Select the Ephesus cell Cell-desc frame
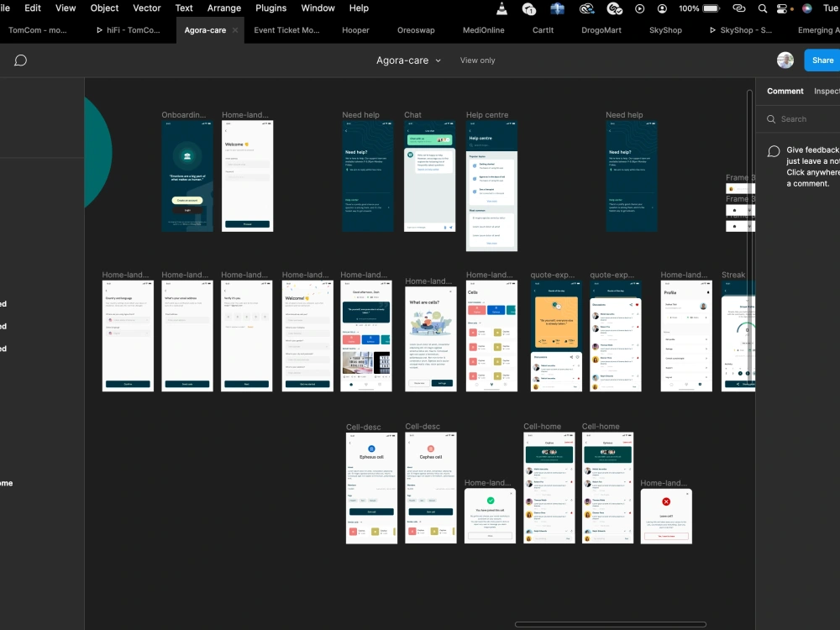 pos(371,488)
